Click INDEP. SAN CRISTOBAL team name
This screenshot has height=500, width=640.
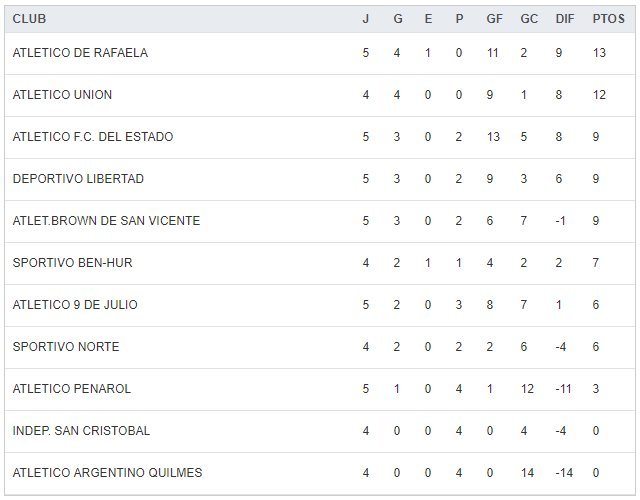pos(81,431)
